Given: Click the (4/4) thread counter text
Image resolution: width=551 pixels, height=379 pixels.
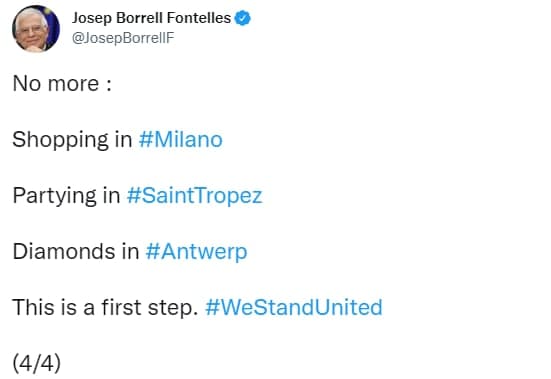Looking at the screenshot, I should [37, 363].
